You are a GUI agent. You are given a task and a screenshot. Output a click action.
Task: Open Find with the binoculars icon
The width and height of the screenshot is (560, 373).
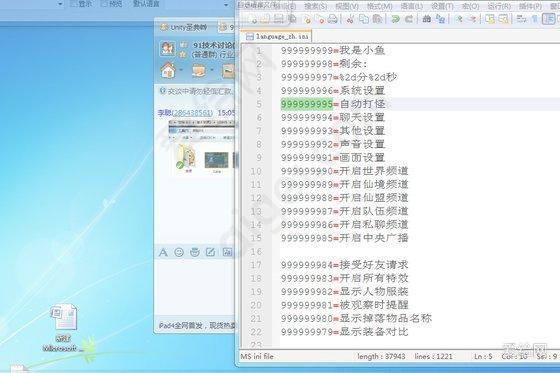(426, 19)
